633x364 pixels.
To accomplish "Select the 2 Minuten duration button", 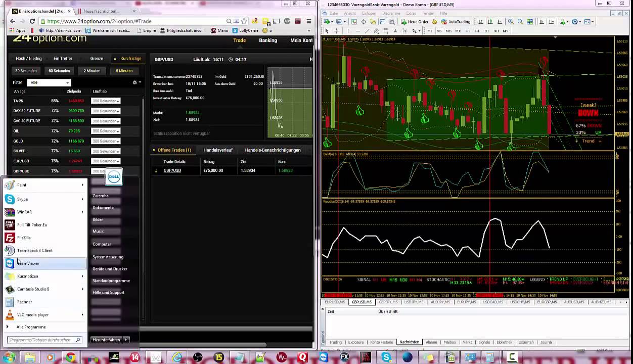I will (92, 71).
